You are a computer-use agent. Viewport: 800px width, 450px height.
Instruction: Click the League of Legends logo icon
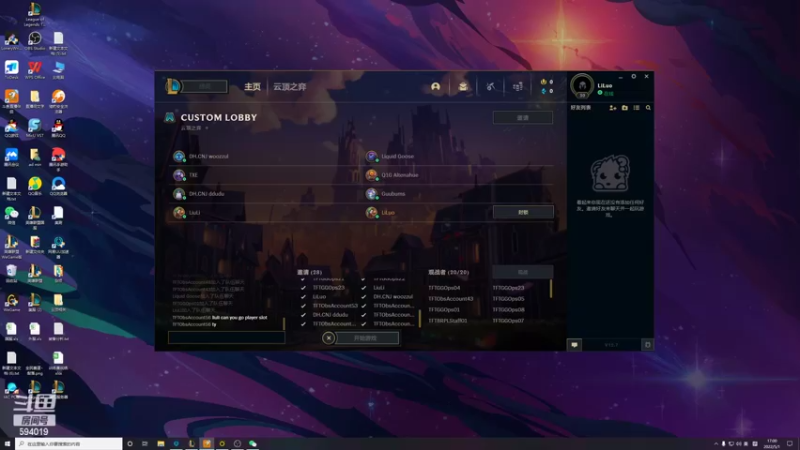tap(172, 86)
